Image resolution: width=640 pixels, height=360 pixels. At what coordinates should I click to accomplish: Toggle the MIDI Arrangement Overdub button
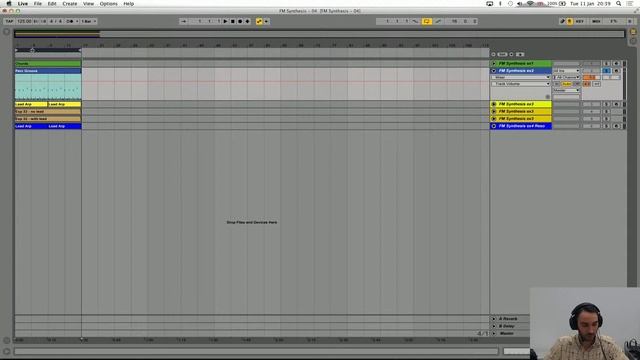point(247,21)
